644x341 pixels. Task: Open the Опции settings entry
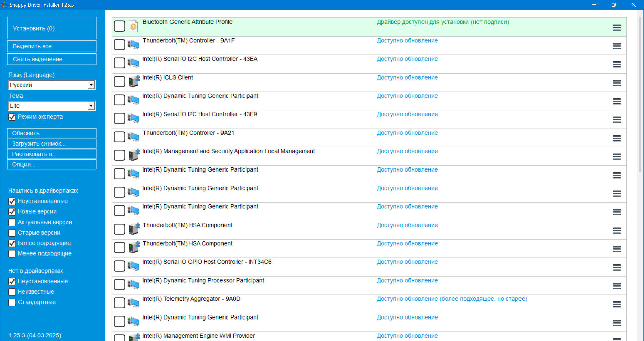(52, 165)
